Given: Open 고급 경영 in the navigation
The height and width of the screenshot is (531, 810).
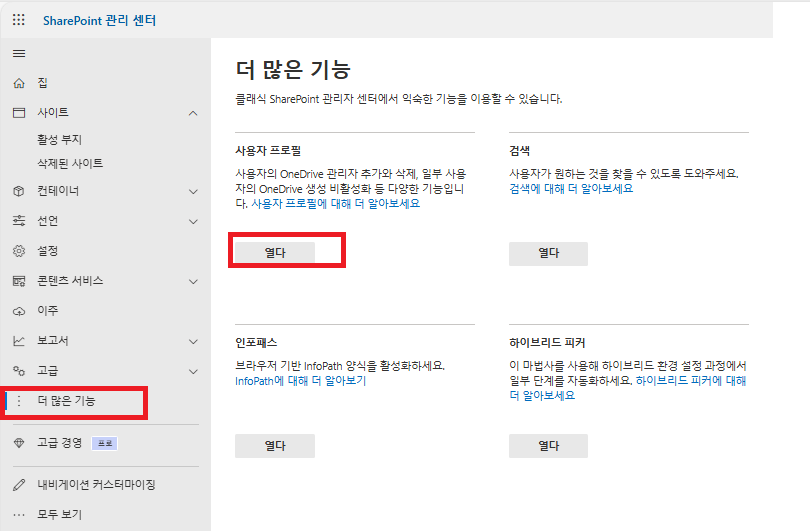Looking at the screenshot, I should click(x=59, y=443).
